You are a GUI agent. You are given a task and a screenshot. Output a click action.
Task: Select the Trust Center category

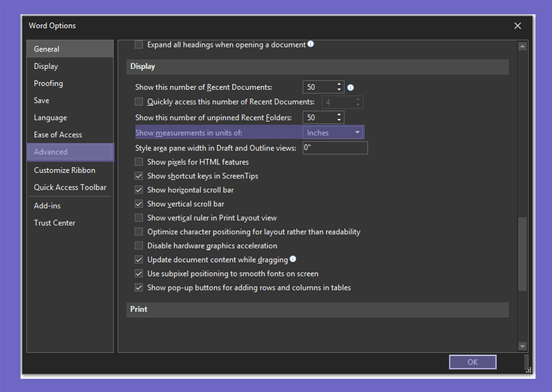(x=55, y=223)
